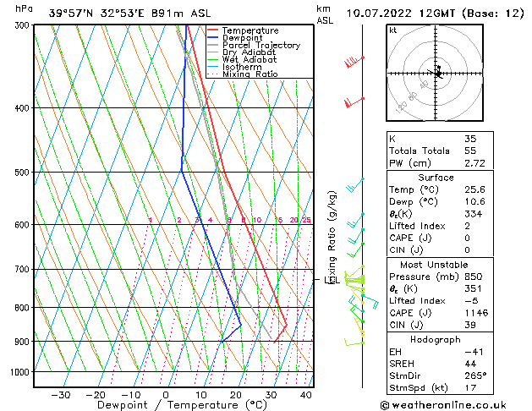Click the '800' hPa pressure label
Viewport: 532px width, 411px height.
(x=24, y=308)
